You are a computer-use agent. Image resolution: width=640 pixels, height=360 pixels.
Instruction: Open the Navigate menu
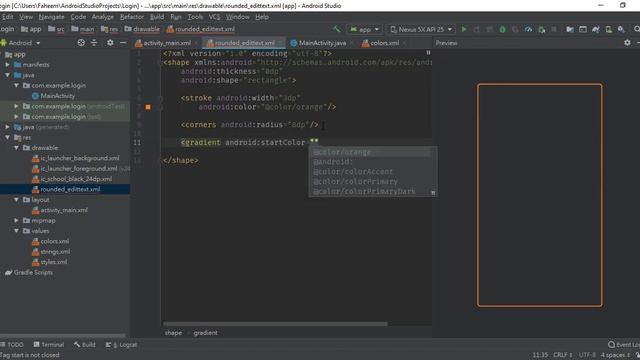(x=51, y=17)
